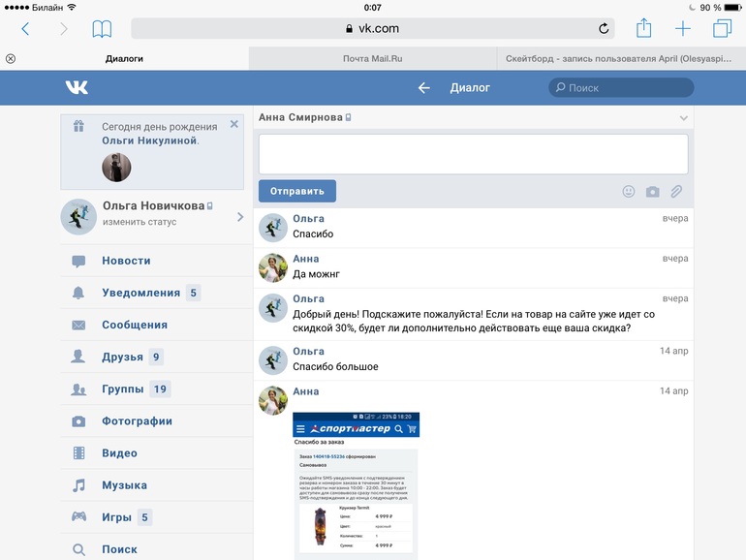The width and height of the screenshot is (746, 560).
Task: Tap Safari share icon
Action: 643,28
